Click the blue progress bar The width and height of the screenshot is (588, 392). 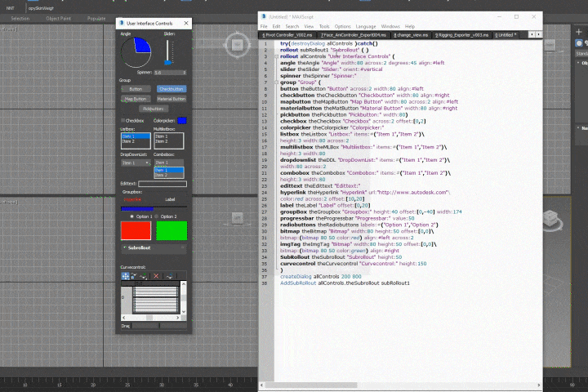click(x=137, y=208)
